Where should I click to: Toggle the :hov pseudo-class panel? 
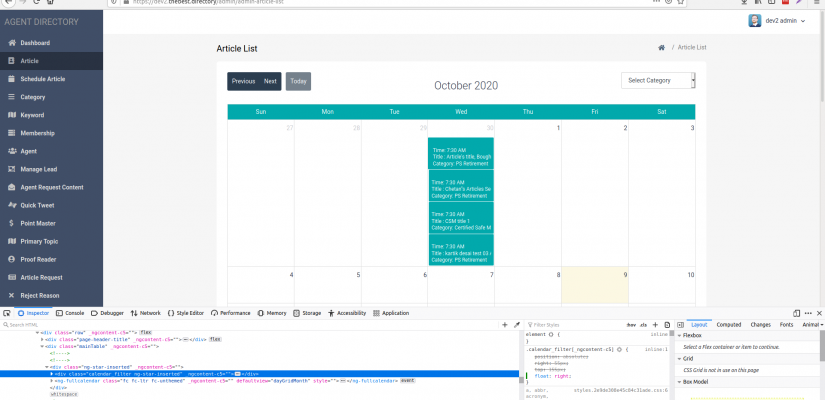(631, 325)
